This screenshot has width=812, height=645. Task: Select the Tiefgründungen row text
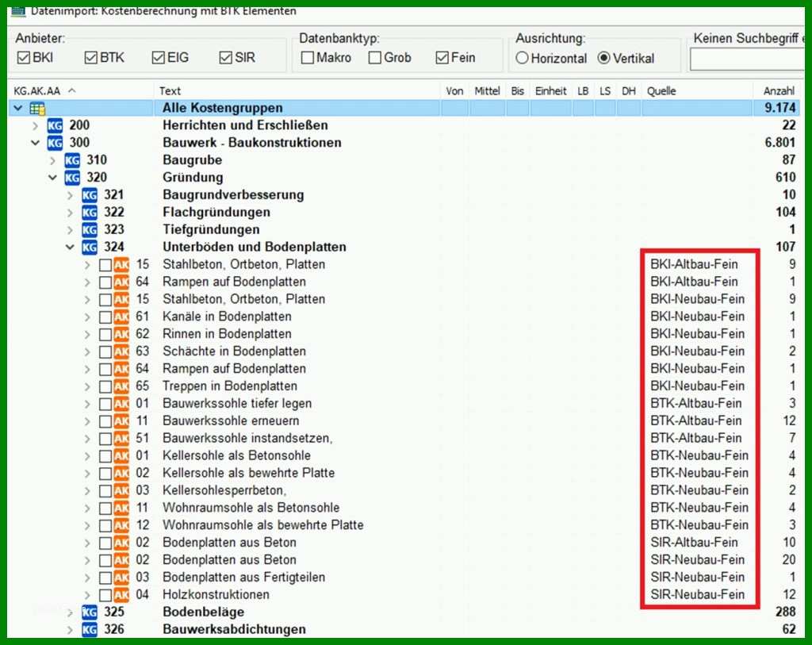(211, 229)
